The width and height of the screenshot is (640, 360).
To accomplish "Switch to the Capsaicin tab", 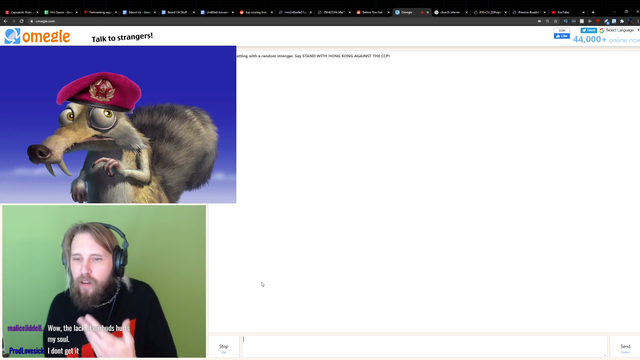I will point(21,12).
